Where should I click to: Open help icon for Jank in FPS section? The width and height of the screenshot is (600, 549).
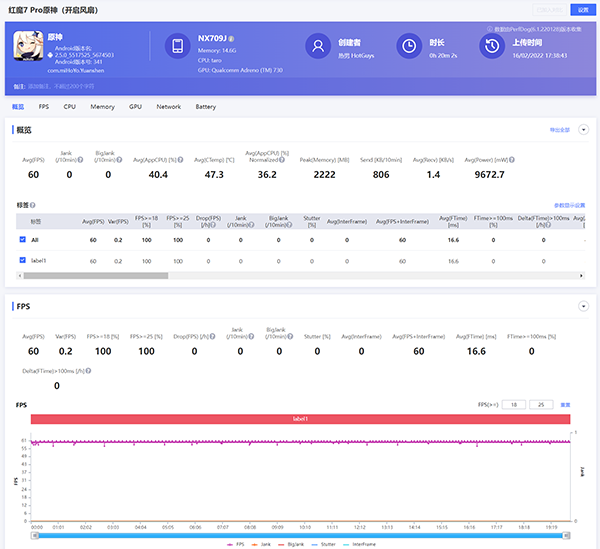click(251, 337)
